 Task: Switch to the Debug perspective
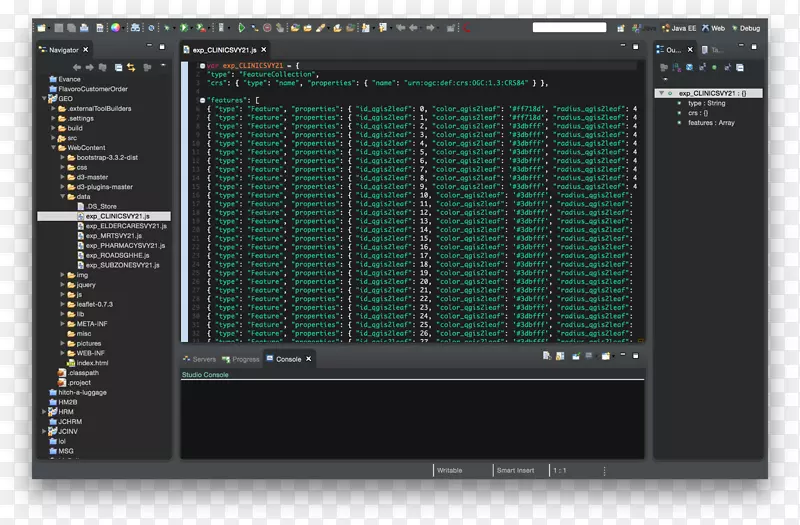(x=745, y=28)
